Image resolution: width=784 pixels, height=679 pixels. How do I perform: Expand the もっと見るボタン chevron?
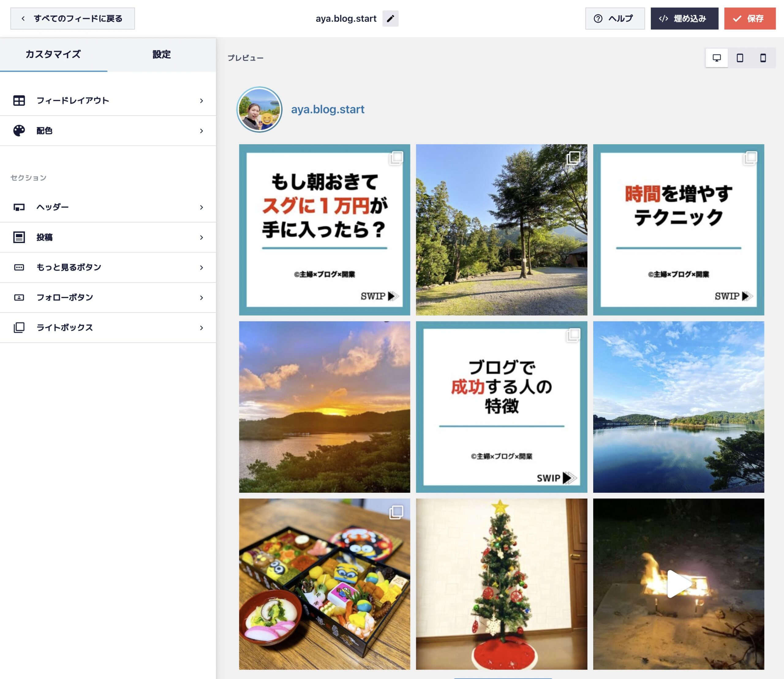click(202, 268)
